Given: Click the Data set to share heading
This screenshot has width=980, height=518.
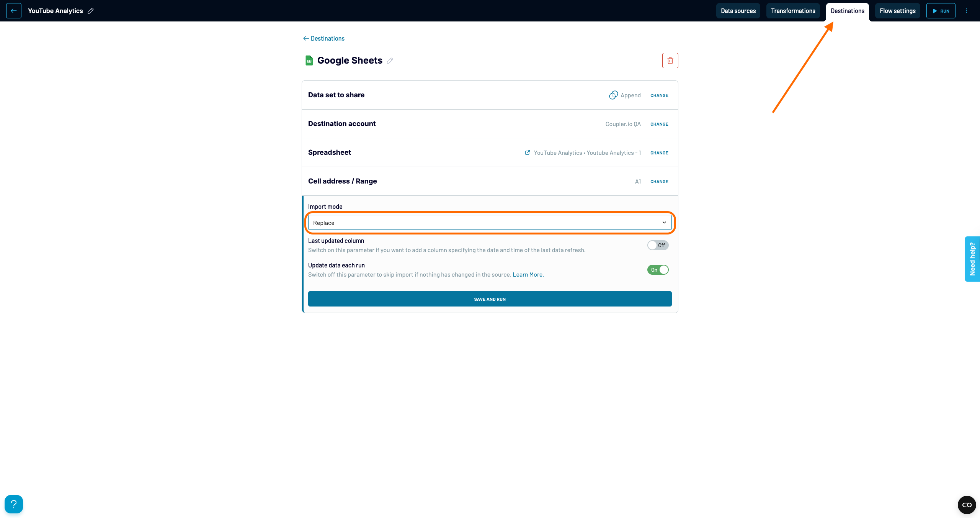Looking at the screenshot, I should 336,95.
